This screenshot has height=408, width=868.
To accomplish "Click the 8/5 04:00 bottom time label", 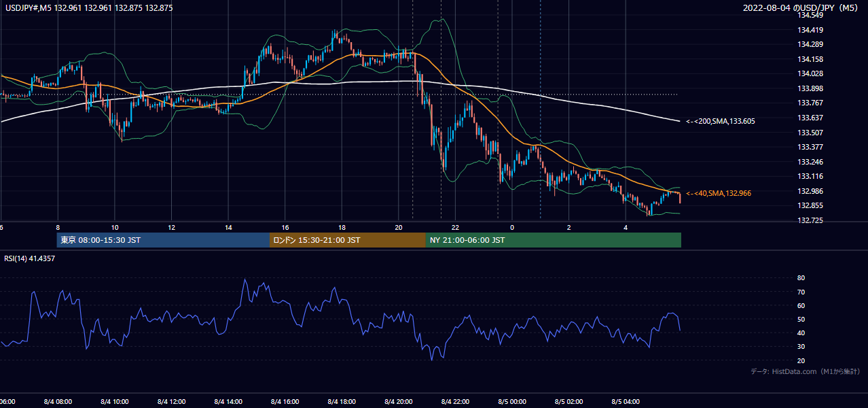I will 626,402.
